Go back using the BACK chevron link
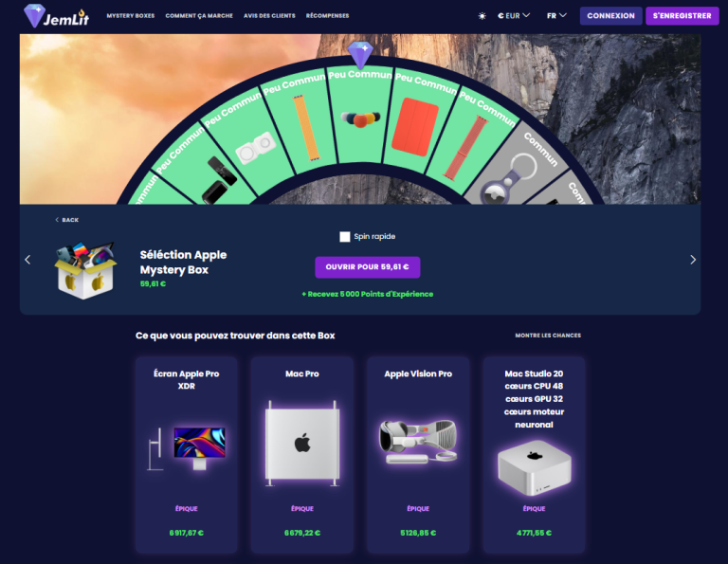 point(67,220)
